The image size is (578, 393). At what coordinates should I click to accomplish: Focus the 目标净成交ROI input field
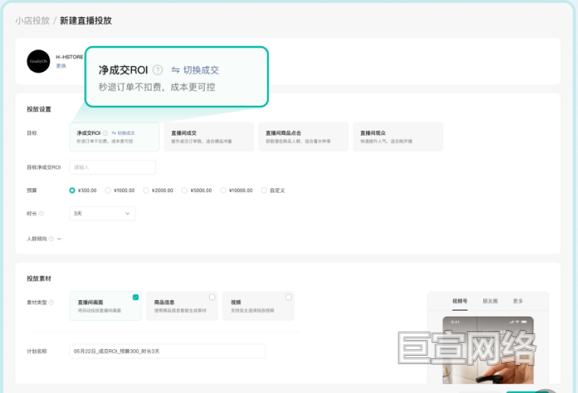pos(112,167)
